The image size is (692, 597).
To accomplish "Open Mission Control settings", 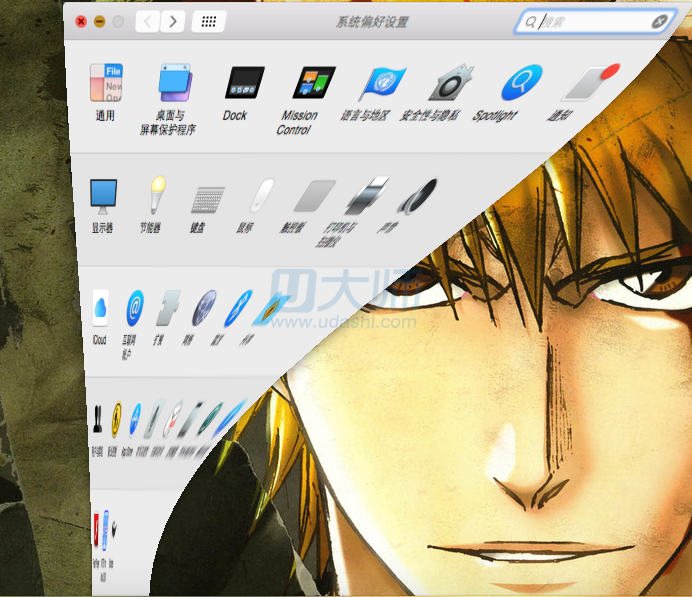I will point(312,84).
